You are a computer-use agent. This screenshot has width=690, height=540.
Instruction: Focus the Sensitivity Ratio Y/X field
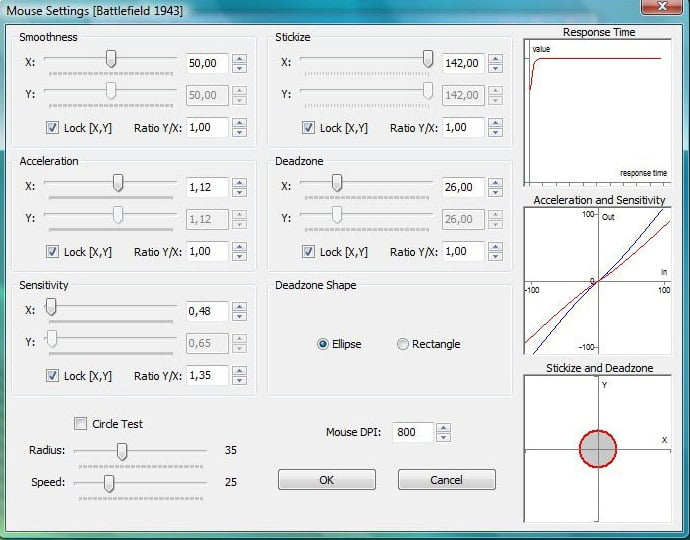pyautogui.click(x=207, y=375)
